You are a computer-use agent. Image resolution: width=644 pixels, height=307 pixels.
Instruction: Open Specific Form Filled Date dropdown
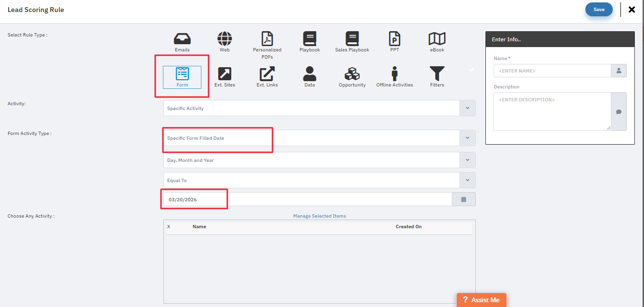pos(467,138)
